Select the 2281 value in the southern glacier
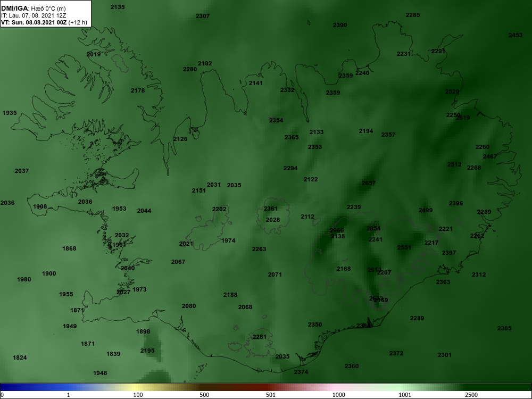 pyautogui.click(x=260, y=337)
